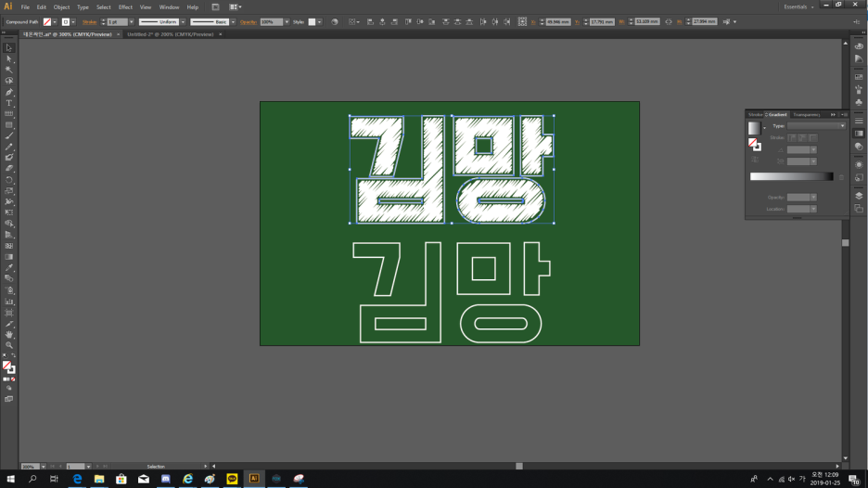Collapse the Gradient panel with double arrows
The image size is (868, 488).
click(x=833, y=114)
